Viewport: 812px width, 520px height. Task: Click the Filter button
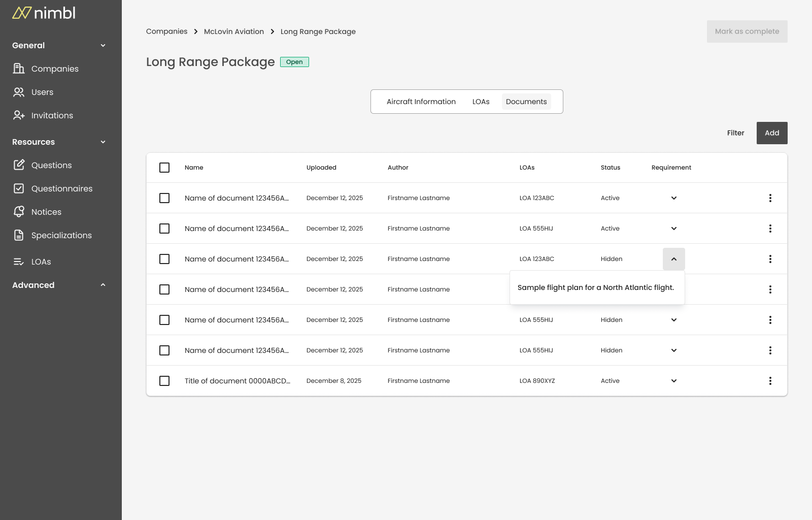click(x=735, y=133)
